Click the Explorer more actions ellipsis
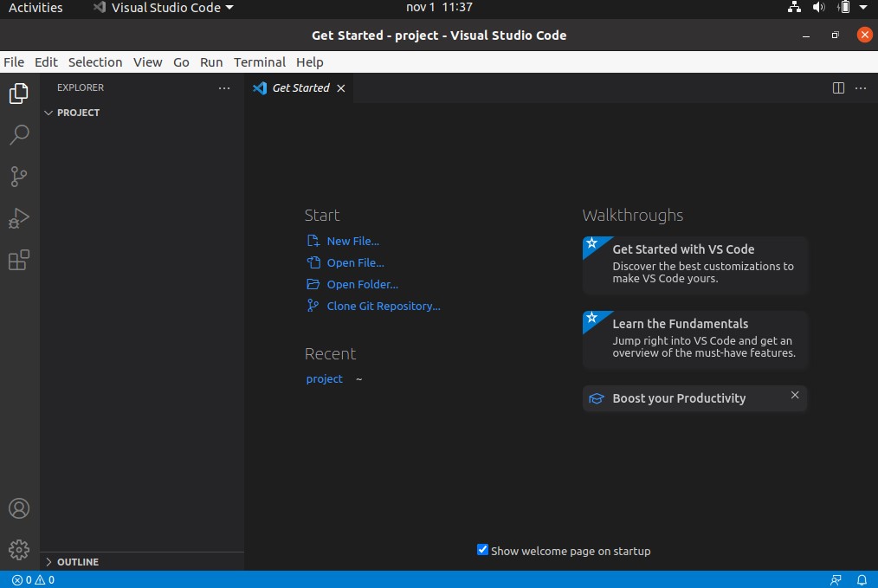 pos(224,88)
